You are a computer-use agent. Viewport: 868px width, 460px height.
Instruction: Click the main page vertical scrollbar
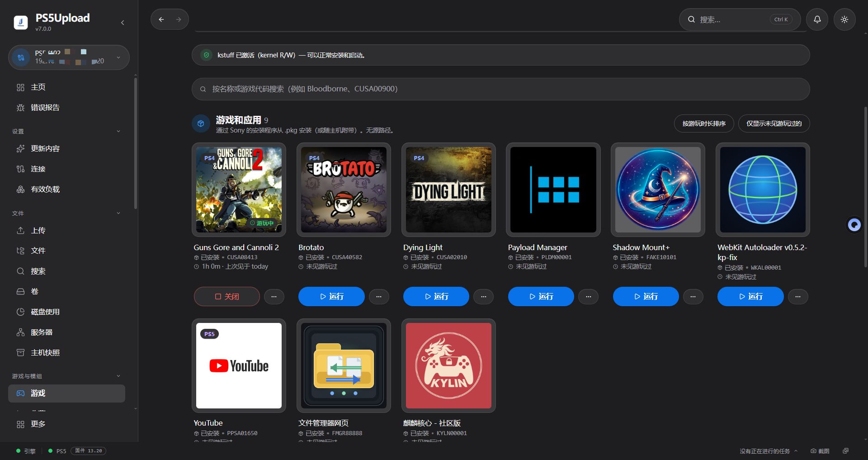click(x=865, y=187)
